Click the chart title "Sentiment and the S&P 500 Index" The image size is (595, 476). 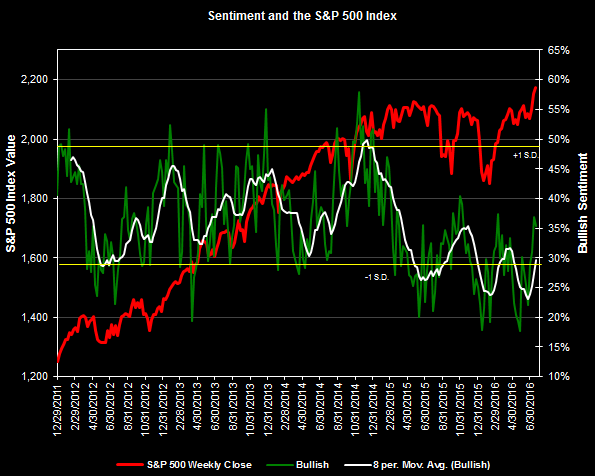pyautogui.click(x=302, y=16)
